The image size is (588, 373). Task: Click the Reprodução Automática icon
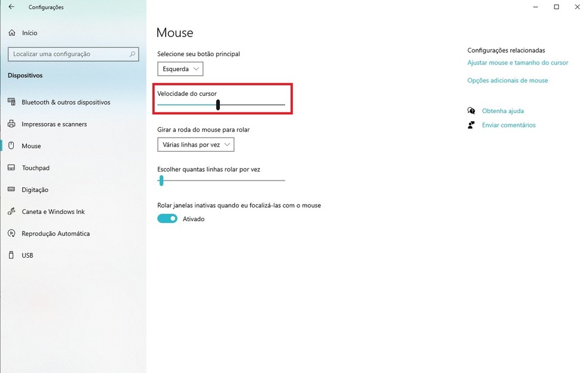click(11, 234)
